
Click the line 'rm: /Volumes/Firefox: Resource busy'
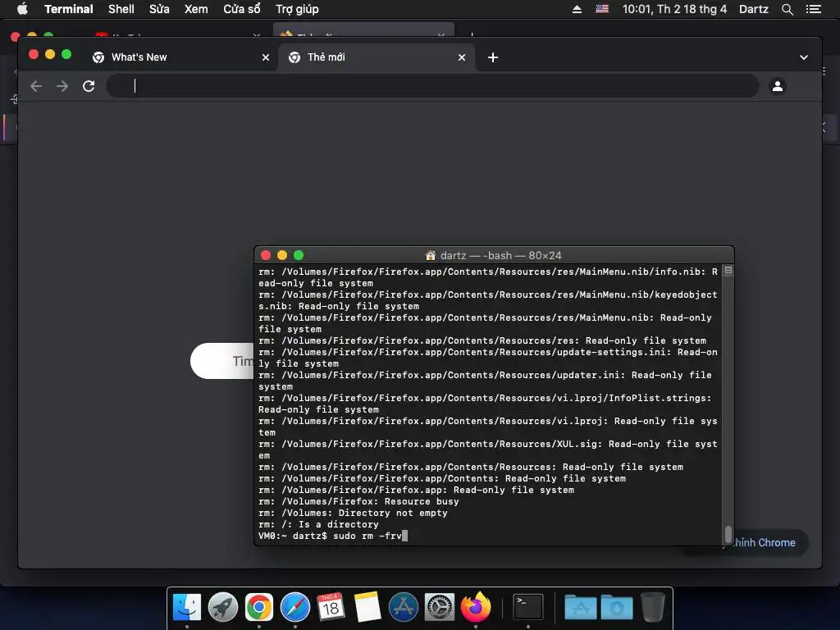[x=358, y=501]
